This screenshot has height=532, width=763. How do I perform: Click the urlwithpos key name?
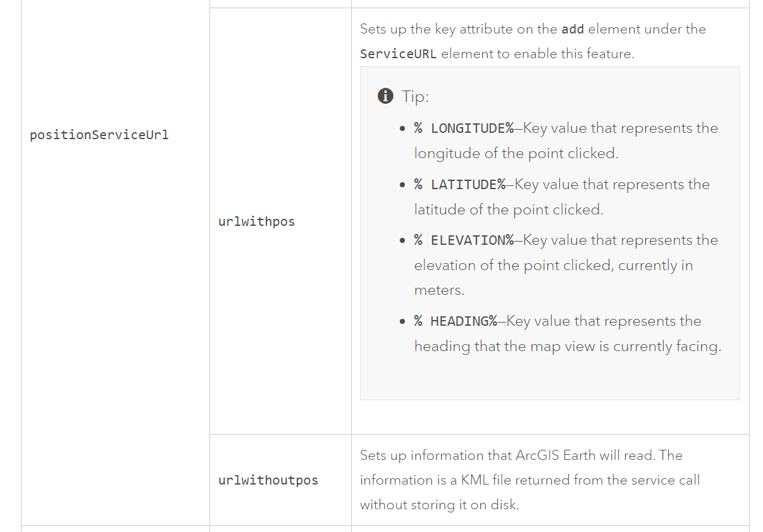click(256, 221)
